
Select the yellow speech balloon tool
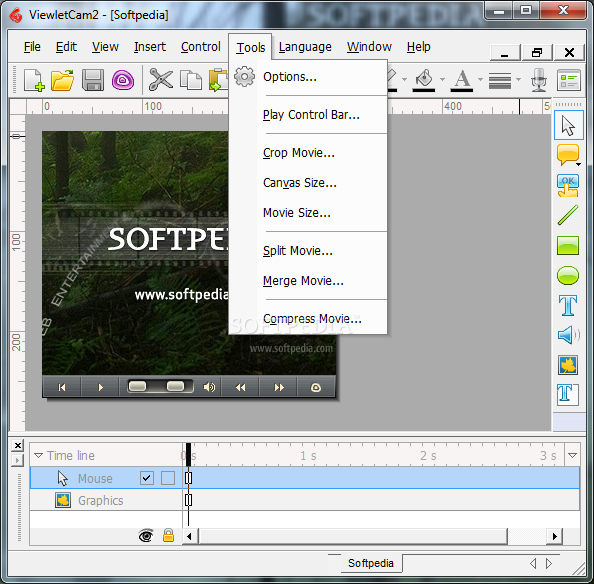tap(567, 155)
